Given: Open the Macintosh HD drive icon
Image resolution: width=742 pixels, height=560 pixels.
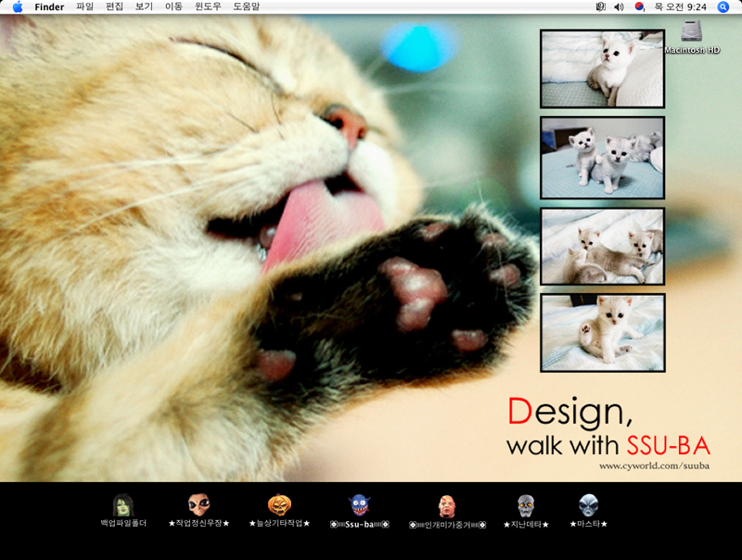Looking at the screenshot, I should [691, 32].
